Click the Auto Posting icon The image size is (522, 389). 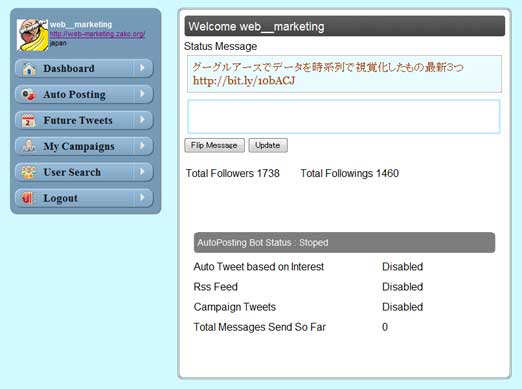pos(29,95)
